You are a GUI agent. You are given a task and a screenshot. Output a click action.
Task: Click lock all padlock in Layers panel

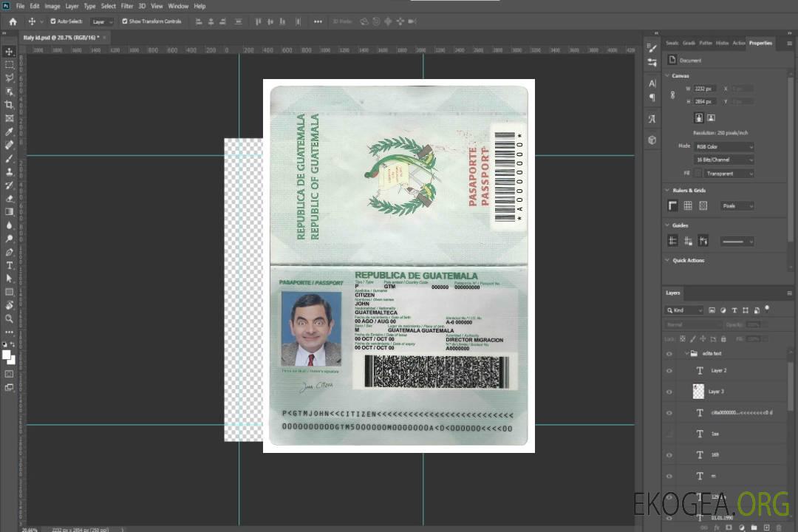pos(723,339)
